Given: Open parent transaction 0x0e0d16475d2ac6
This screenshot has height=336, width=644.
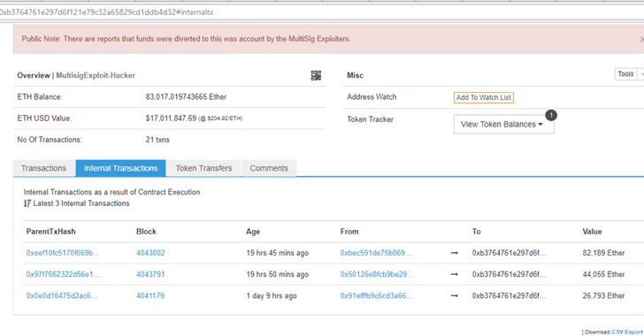Looking at the screenshot, I should point(62,295).
